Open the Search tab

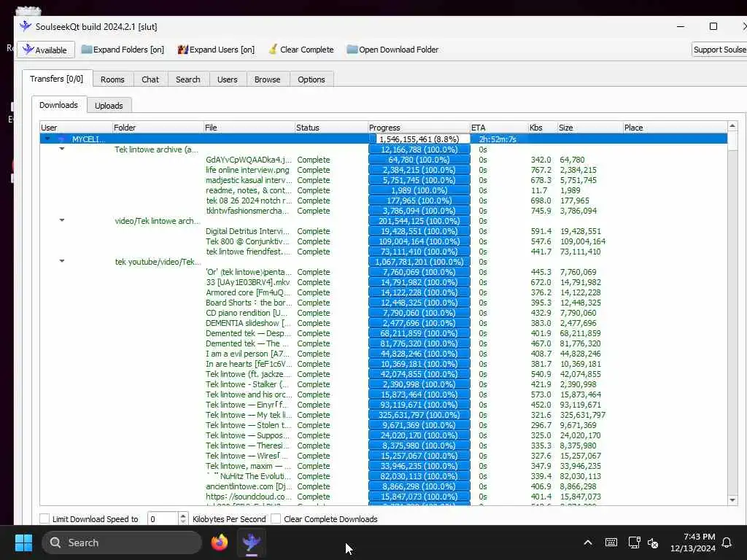click(x=187, y=79)
